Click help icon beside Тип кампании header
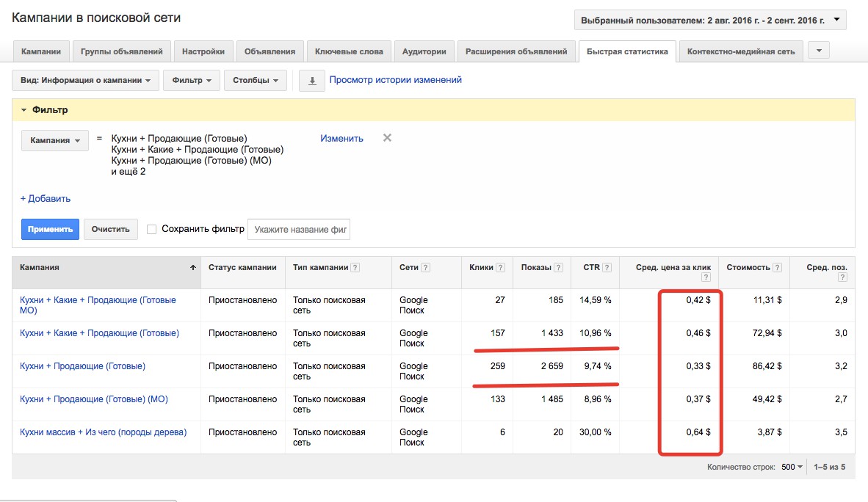This screenshot has width=868, height=502. 355,268
